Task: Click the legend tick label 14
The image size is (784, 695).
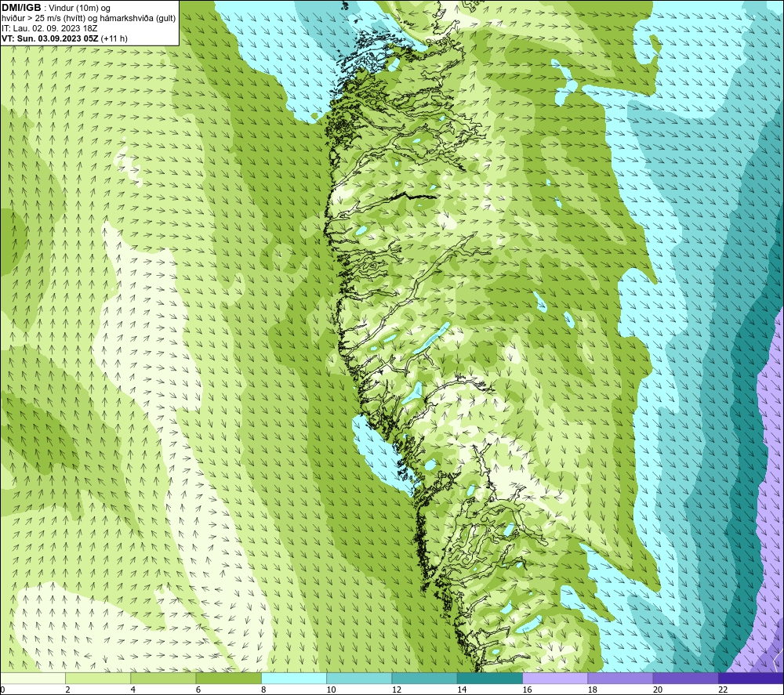Action: (x=462, y=690)
